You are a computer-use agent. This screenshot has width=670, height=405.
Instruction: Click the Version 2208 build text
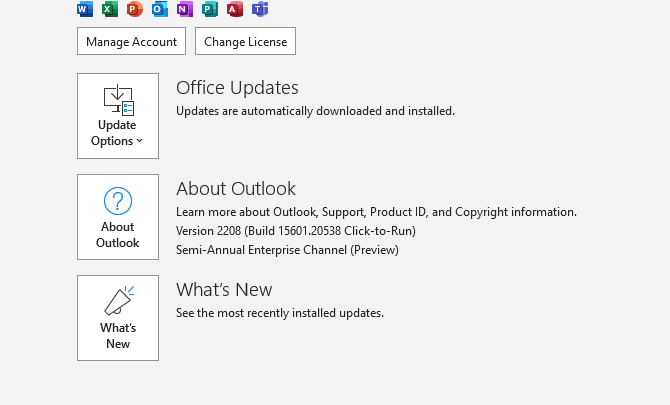296,231
